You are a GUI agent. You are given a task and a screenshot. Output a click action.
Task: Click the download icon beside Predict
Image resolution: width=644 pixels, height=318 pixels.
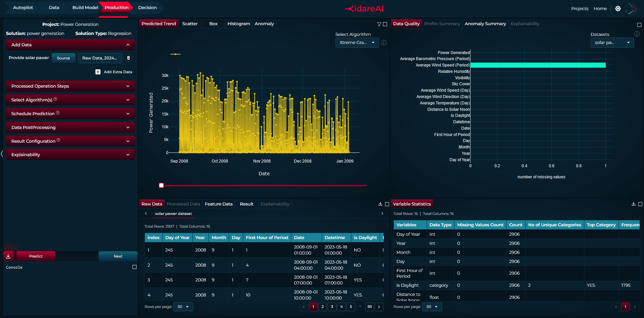coord(8,256)
